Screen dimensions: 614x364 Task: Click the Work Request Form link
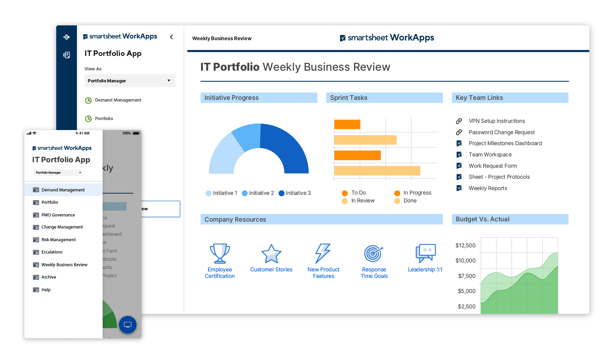click(x=493, y=166)
